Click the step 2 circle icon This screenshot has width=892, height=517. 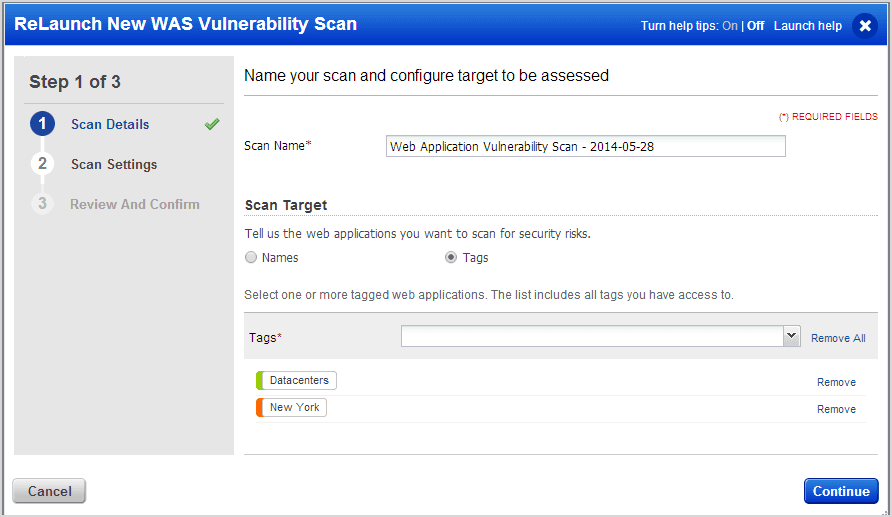tap(42, 164)
